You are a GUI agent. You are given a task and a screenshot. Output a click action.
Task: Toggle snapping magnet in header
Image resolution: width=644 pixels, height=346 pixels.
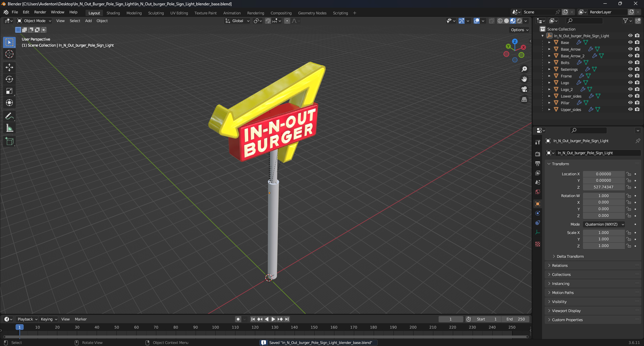coord(268,21)
